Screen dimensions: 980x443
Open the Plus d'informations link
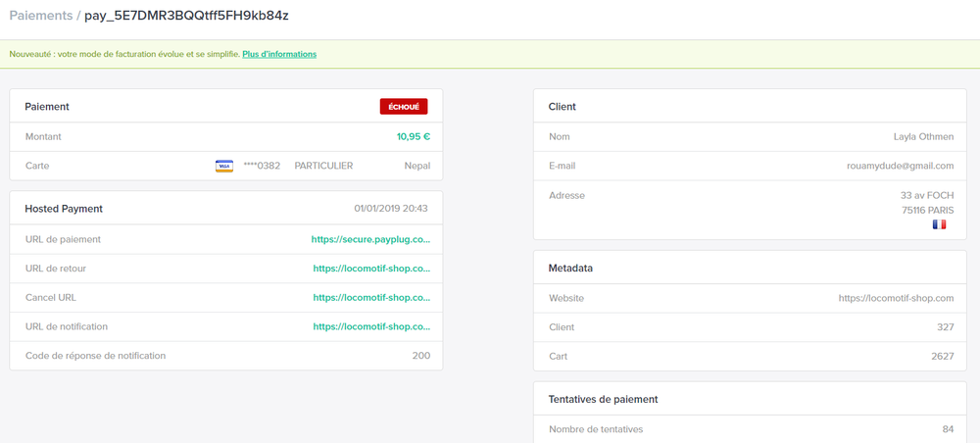click(279, 54)
